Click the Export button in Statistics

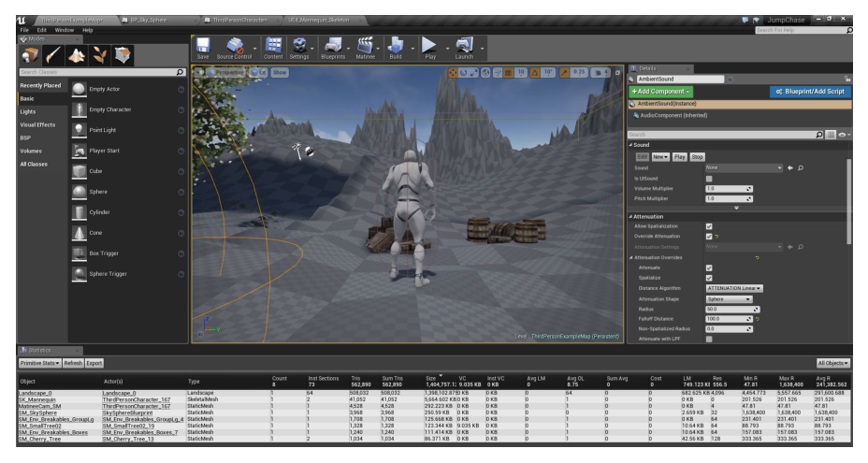click(94, 363)
